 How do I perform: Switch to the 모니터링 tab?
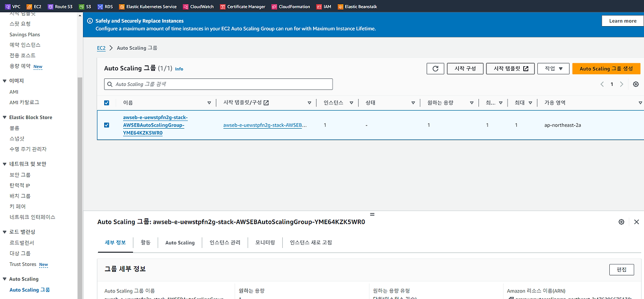coord(265,242)
